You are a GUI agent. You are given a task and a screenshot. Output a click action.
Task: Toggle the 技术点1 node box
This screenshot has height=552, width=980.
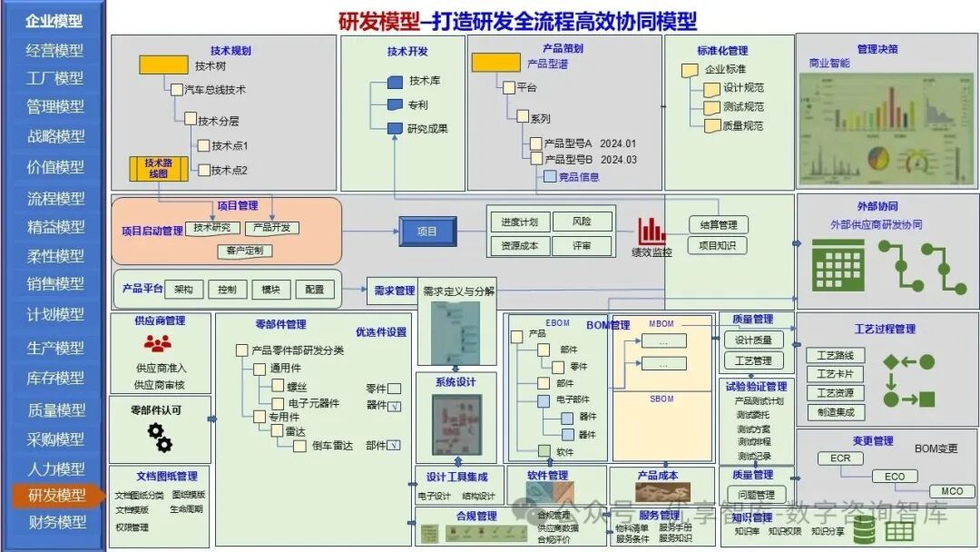203,145
